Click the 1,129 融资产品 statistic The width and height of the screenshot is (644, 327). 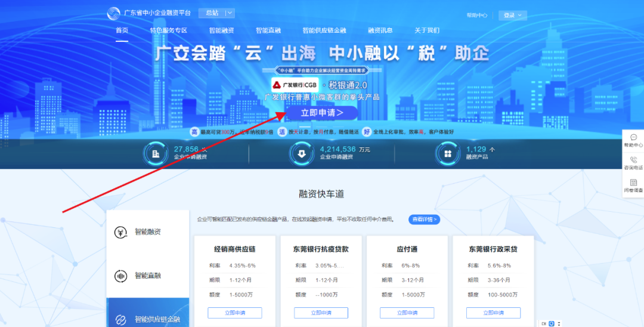tap(480, 152)
